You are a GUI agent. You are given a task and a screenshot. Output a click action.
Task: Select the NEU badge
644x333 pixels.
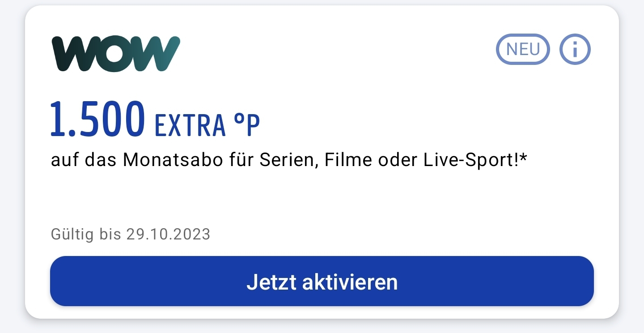tap(523, 49)
